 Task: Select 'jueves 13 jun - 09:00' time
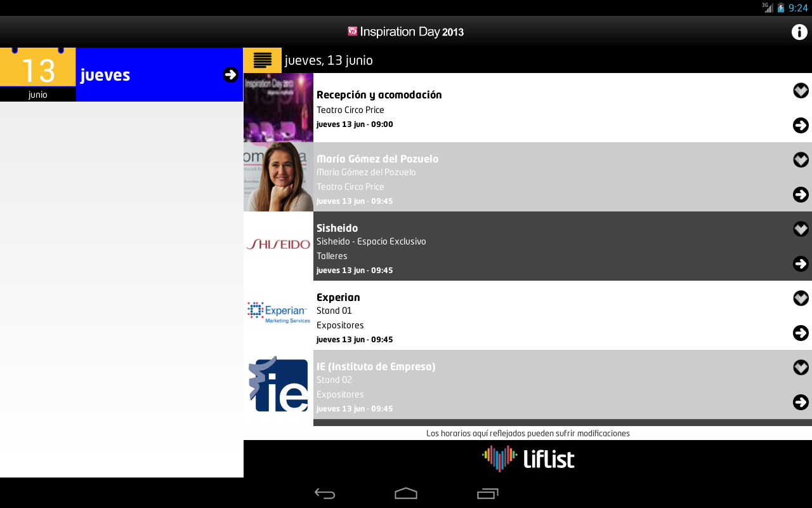pos(355,124)
